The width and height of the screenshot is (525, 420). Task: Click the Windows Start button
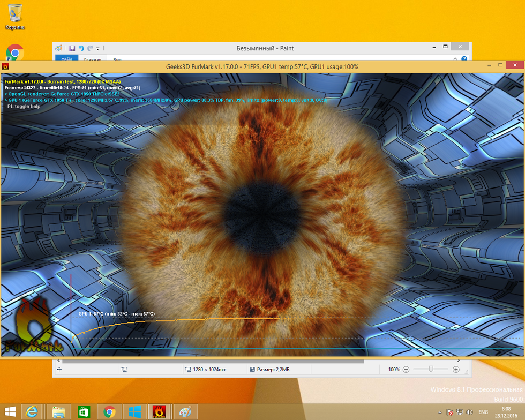point(10,411)
